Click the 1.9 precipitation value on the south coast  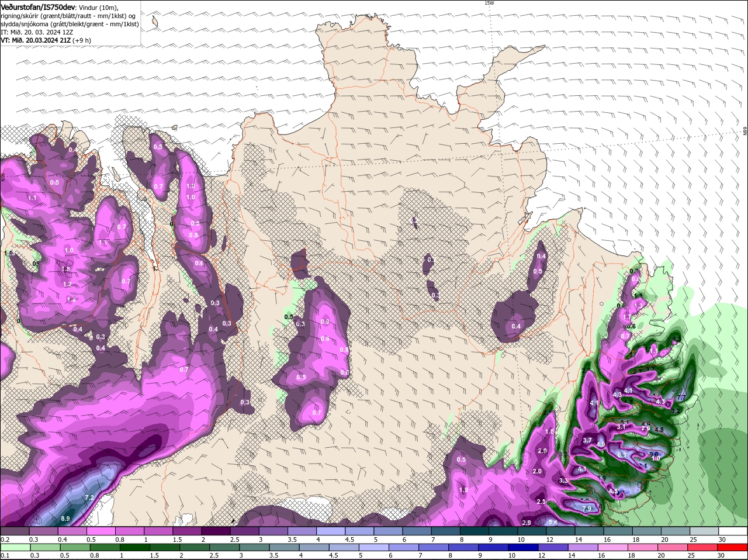coord(463,490)
